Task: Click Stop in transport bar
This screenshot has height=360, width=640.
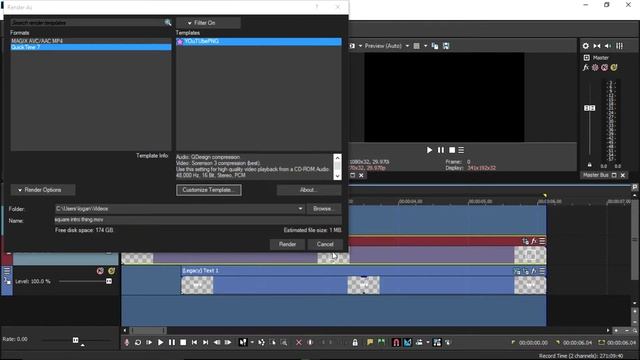Action: tap(183, 342)
